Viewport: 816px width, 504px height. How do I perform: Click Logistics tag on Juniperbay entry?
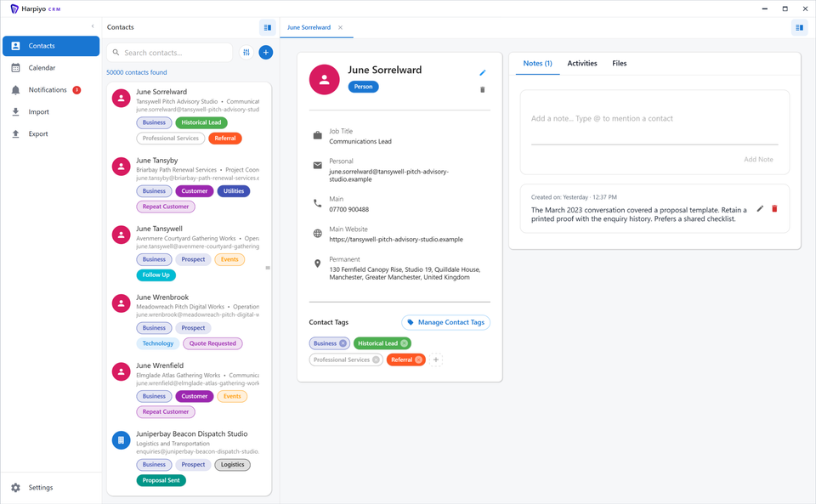click(x=232, y=464)
